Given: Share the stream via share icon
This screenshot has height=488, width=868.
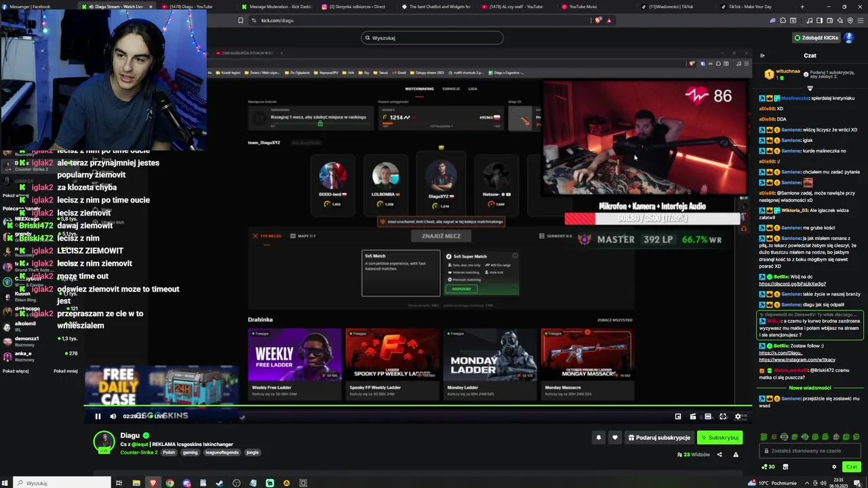Looking at the screenshot, I should coord(719,455).
